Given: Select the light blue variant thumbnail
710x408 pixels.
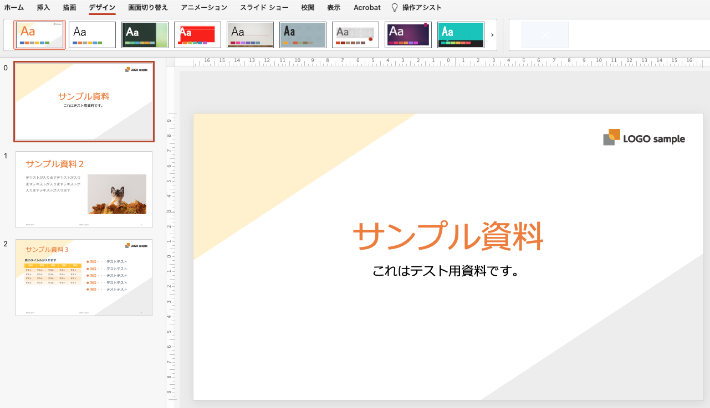Looking at the screenshot, I should (x=545, y=35).
